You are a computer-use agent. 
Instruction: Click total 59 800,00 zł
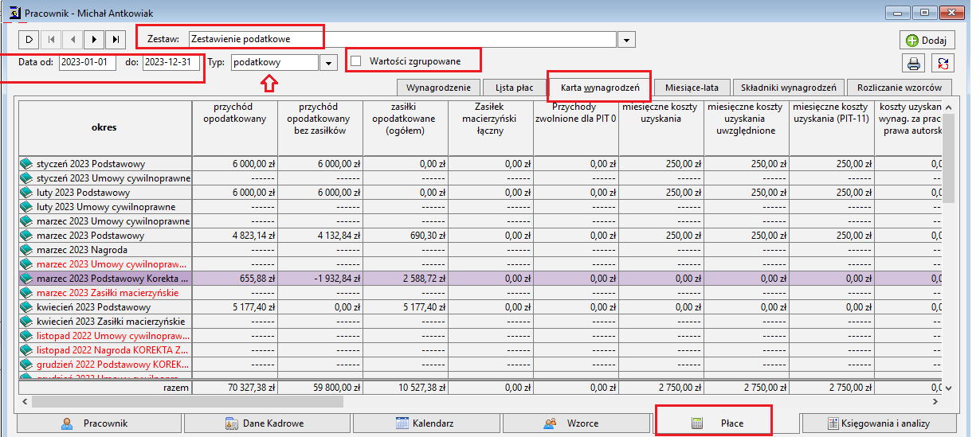[320, 388]
